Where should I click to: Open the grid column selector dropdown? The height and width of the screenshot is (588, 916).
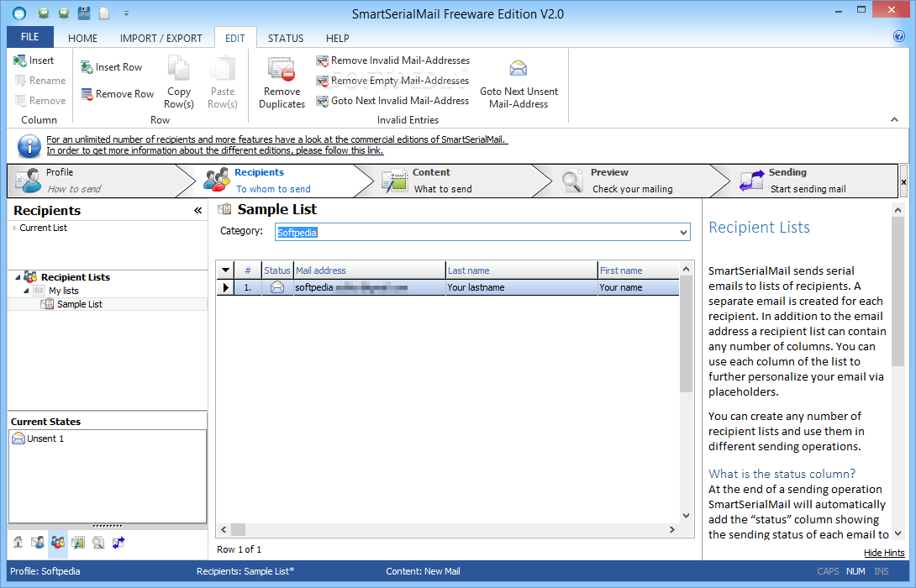point(225,270)
